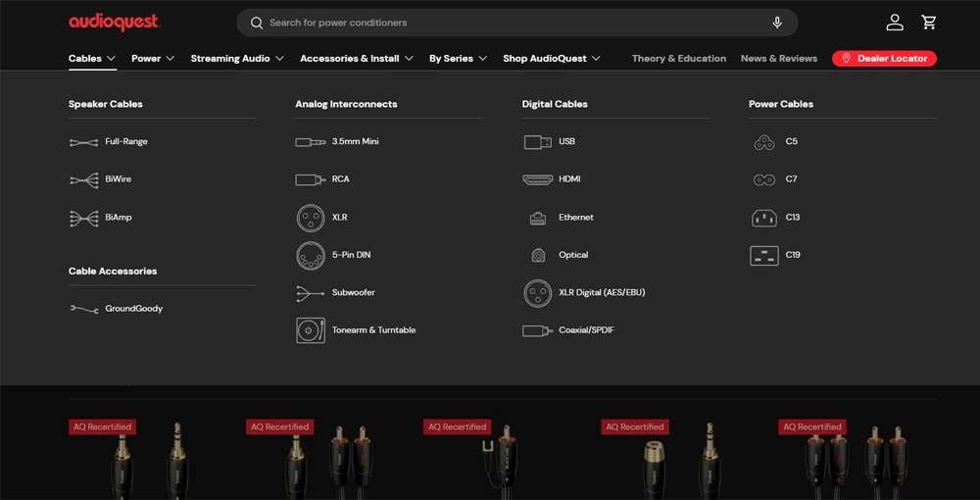980x500 pixels.
Task: Go to Theory & Education
Action: [x=679, y=58]
